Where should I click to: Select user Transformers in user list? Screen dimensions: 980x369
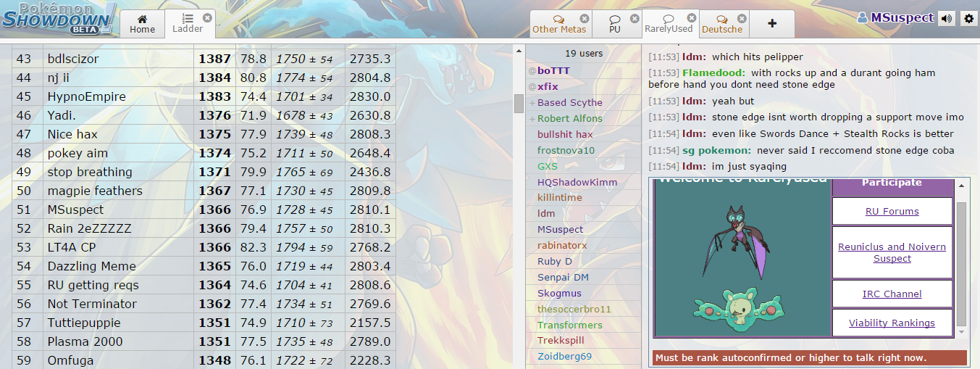click(584, 325)
